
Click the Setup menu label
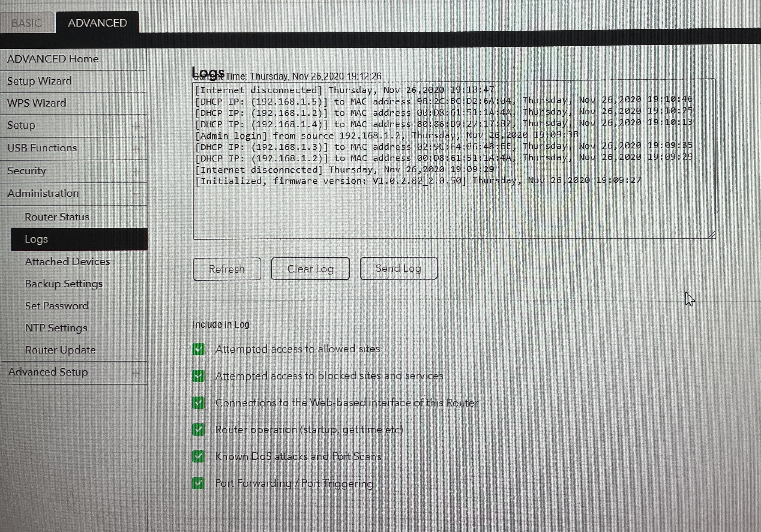[x=21, y=125]
